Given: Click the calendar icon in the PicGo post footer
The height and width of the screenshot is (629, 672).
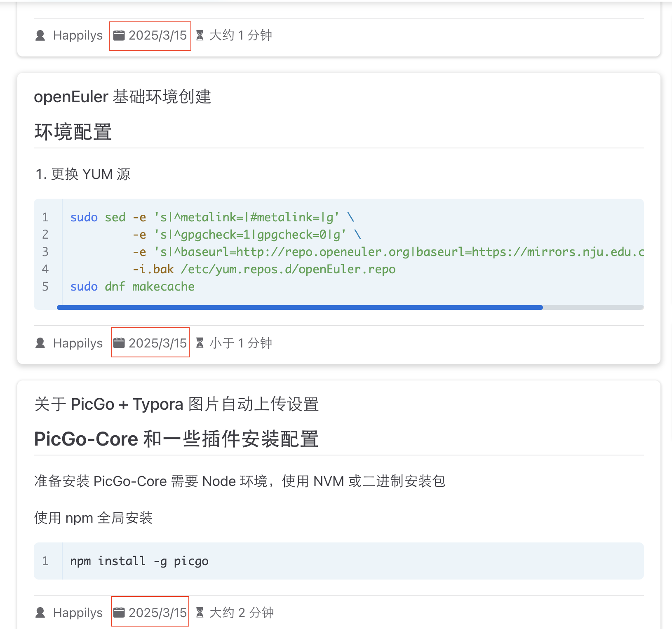Looking at the screenshot, I should tap(119, 613).
